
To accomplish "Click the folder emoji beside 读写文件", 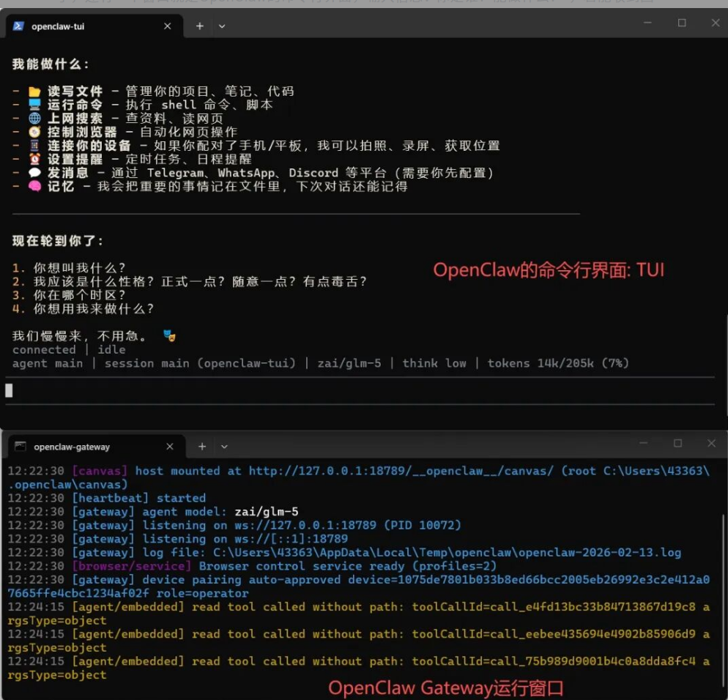I will click(x=34, y=91).
